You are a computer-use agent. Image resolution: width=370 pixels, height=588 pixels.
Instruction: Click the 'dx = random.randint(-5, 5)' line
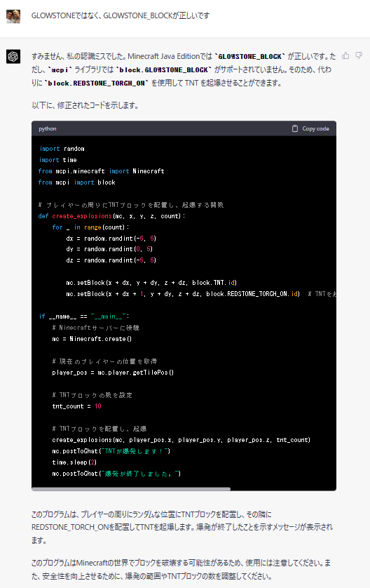(x=111, y=239)
